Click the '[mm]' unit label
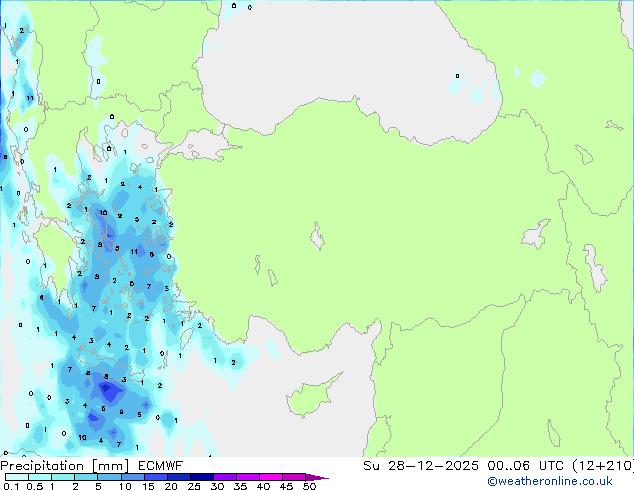 pos(110,466)
